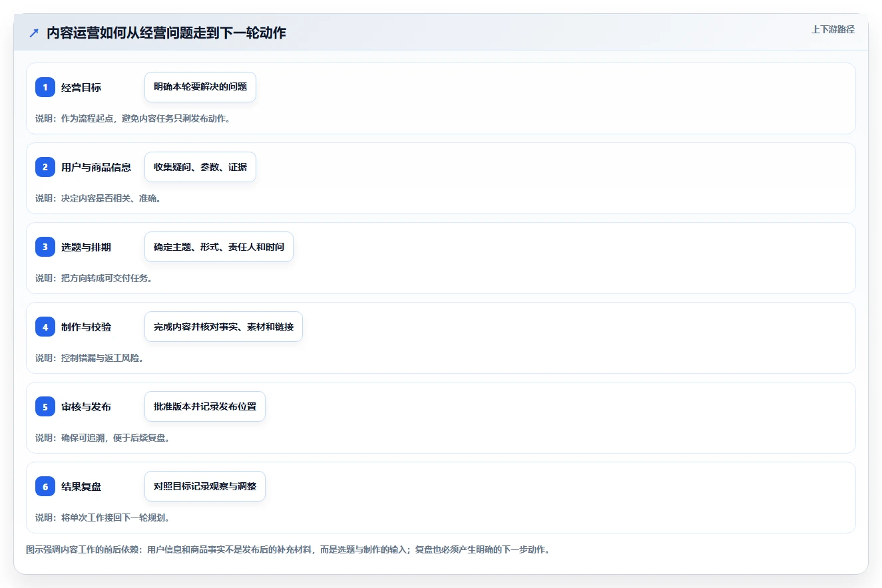
Task: Click the 选题与排期 step title
Action: click(86, 247)
